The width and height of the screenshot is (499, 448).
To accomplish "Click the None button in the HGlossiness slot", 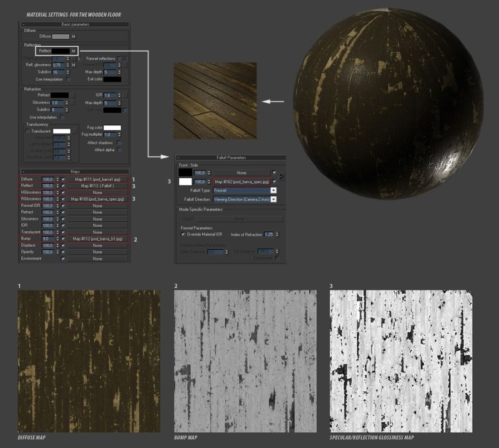I will (96, 191).
